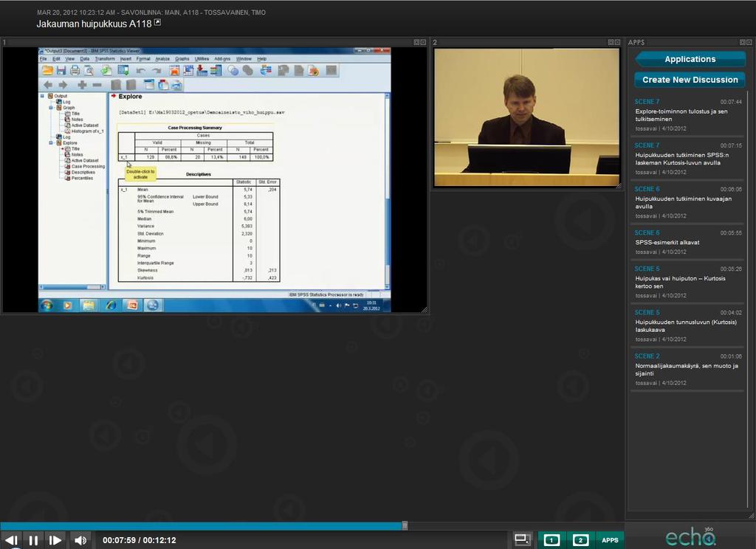Collapse the Output root node in the outline

42,96
